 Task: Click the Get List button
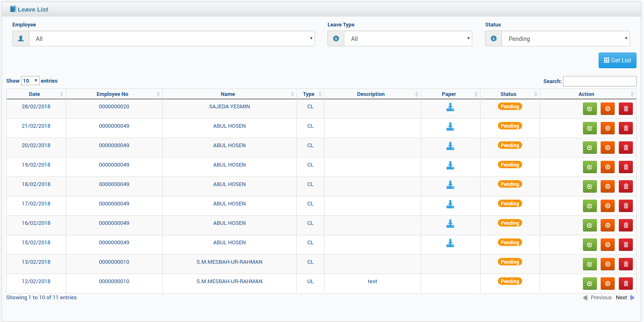tap(617, 60)
